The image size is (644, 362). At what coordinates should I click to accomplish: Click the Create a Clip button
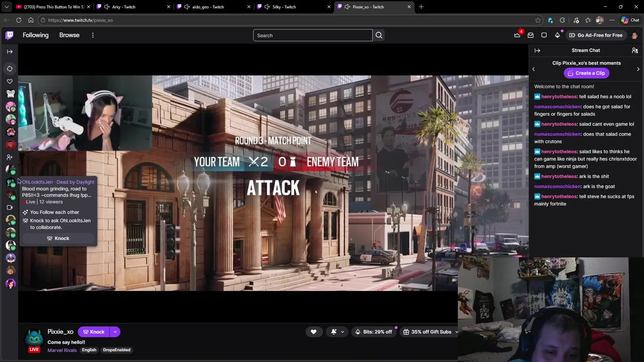point(586,73)
